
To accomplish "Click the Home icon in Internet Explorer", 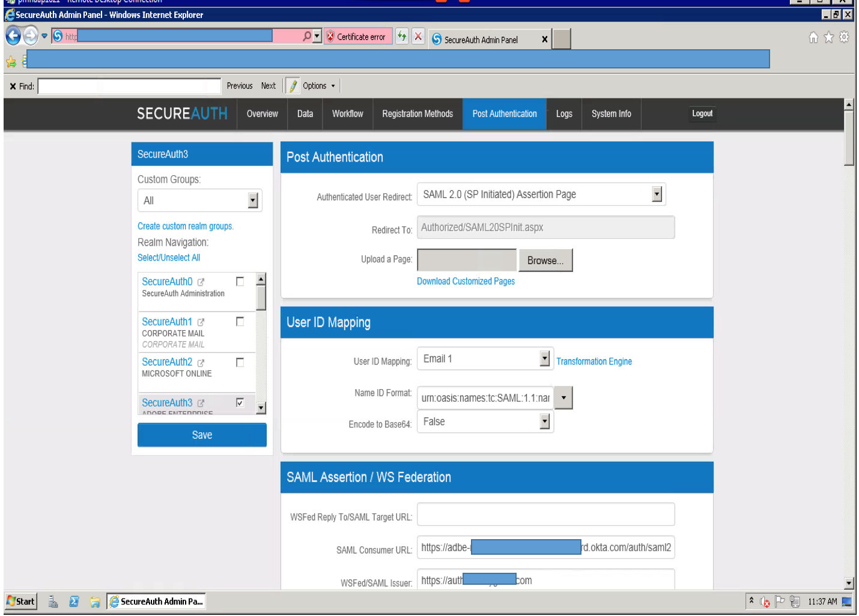I will [x=813, y=37].
